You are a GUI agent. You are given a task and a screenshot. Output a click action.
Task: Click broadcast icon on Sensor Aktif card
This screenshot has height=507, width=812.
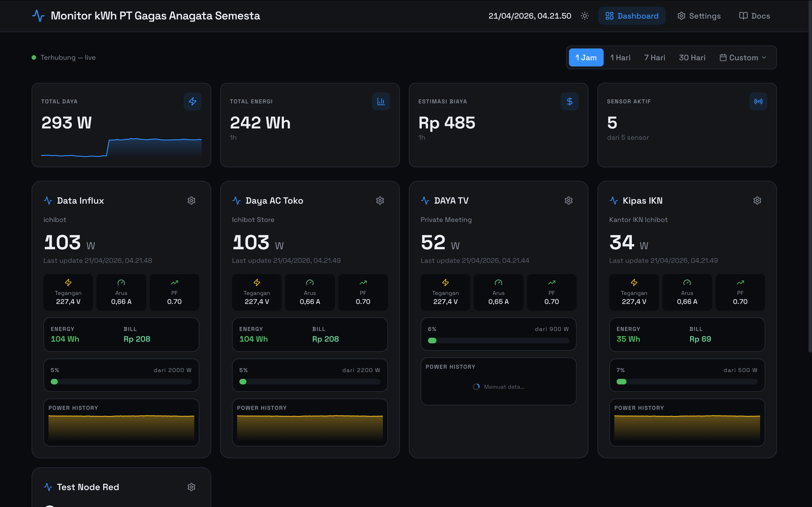(758, 101)
